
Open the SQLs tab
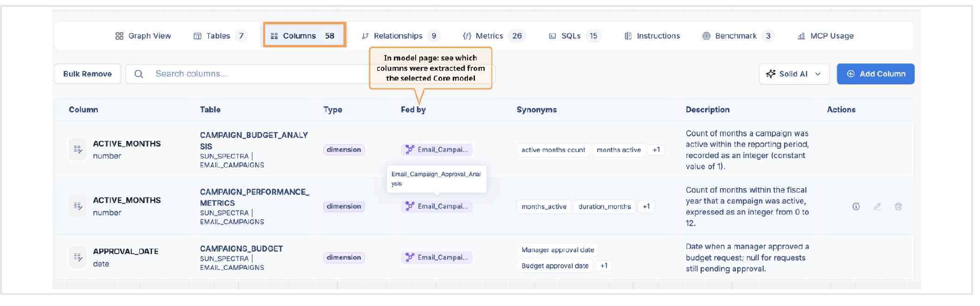[x=575, y=36]
